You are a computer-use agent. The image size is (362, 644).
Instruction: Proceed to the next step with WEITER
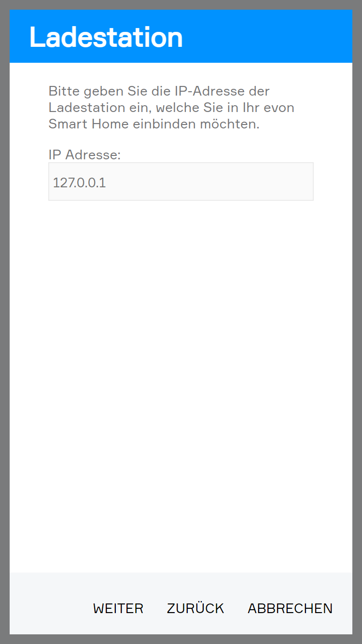coord(118,608)
